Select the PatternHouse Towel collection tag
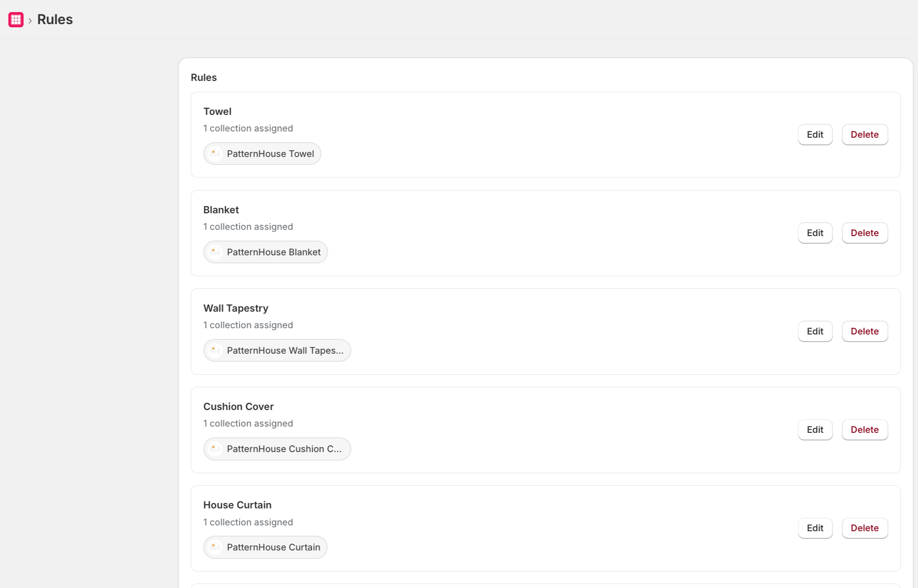This screenshot has height=588, width=918. click(262, 154)
